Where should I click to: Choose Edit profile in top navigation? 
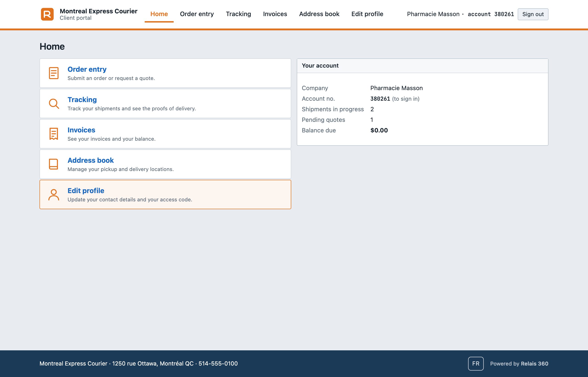[367, 14]
